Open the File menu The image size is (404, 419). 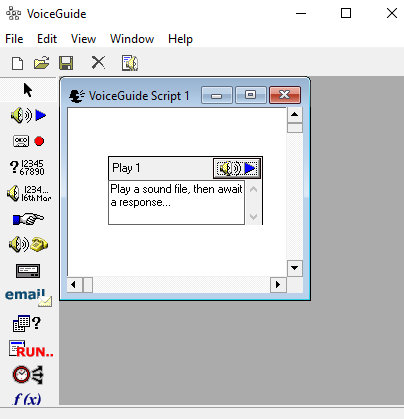pyautogui.click(x=14, y=39)
